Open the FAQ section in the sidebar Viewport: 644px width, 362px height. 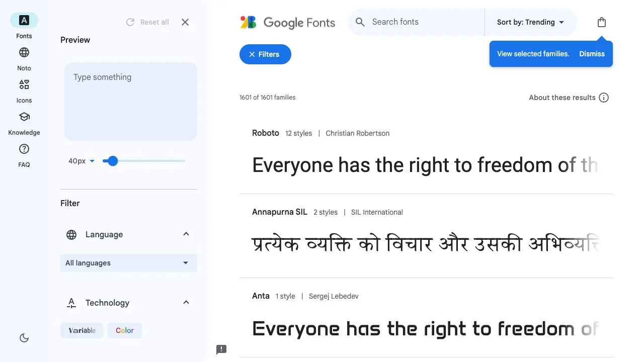[x=24, y=149]
